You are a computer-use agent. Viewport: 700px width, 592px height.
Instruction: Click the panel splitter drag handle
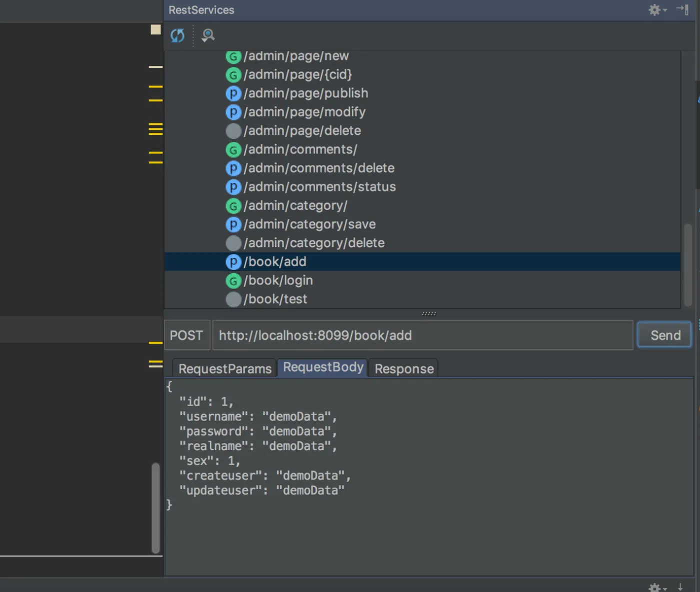(x=429, y=314)
